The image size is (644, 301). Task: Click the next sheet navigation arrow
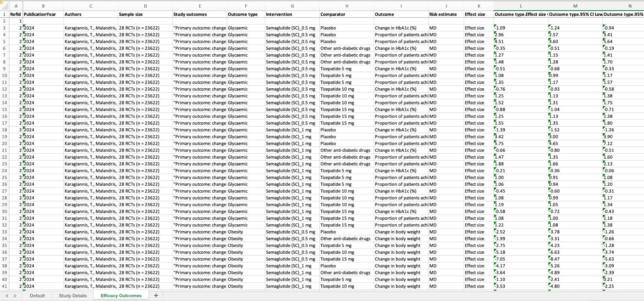15,296
